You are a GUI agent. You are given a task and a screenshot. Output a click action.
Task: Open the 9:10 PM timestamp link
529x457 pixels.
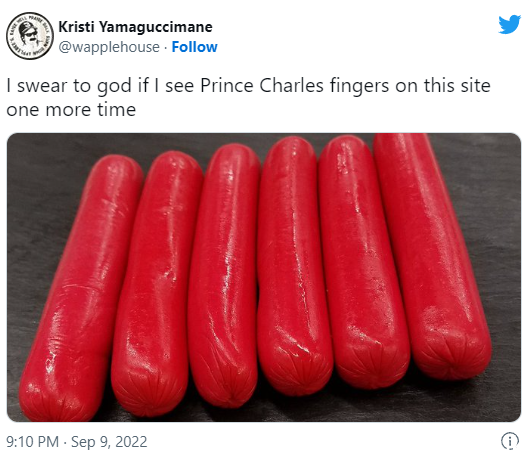[32, 441]
